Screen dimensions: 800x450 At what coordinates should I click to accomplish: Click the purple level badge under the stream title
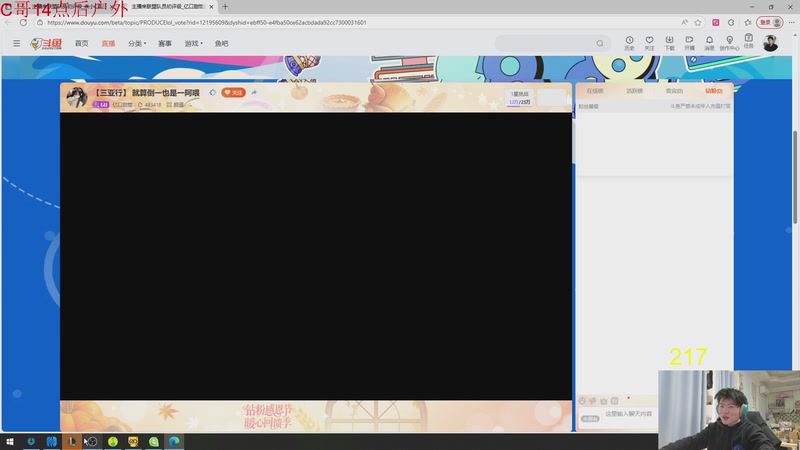[101, 104]
